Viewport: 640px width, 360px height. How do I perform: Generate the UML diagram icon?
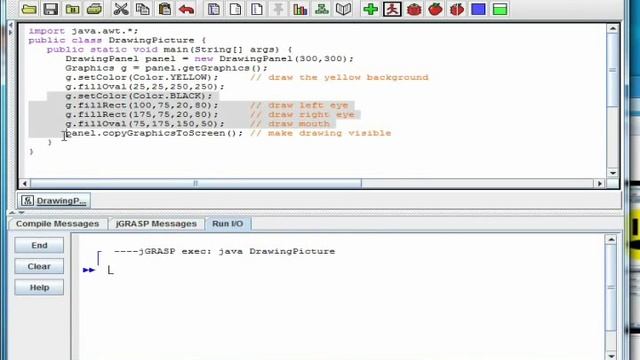click(322, 9)
